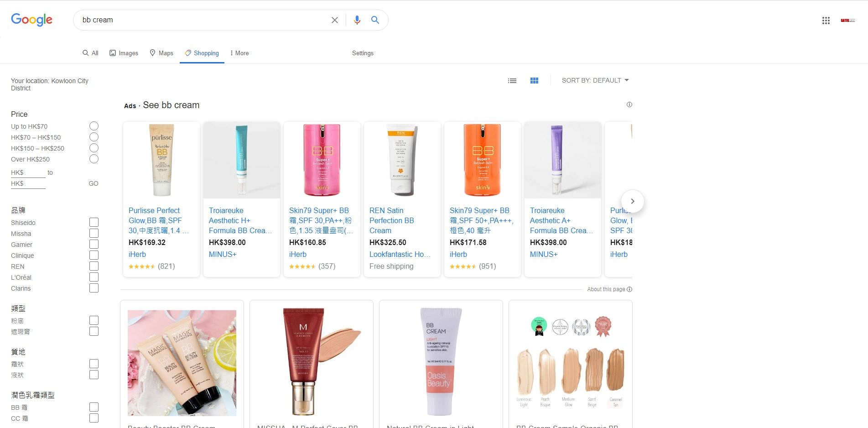Open Settings menu
The image size is (868, 428).
click(363, 53)
